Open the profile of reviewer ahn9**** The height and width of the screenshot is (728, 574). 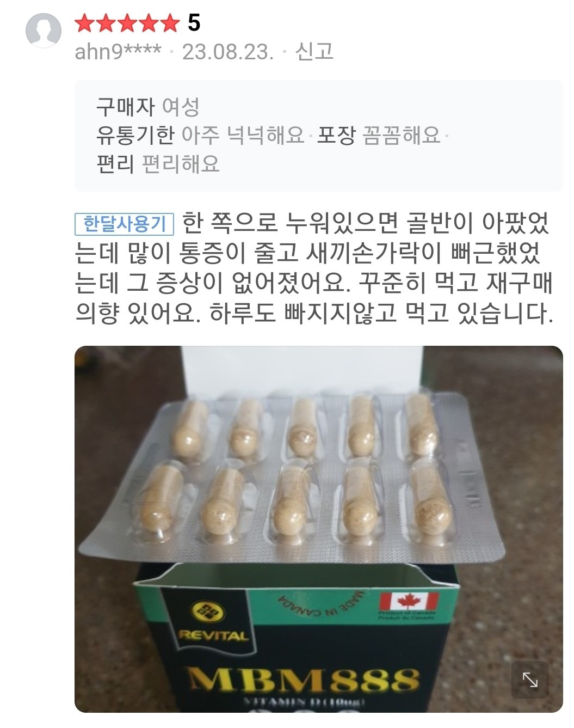(x=118, y=52)
